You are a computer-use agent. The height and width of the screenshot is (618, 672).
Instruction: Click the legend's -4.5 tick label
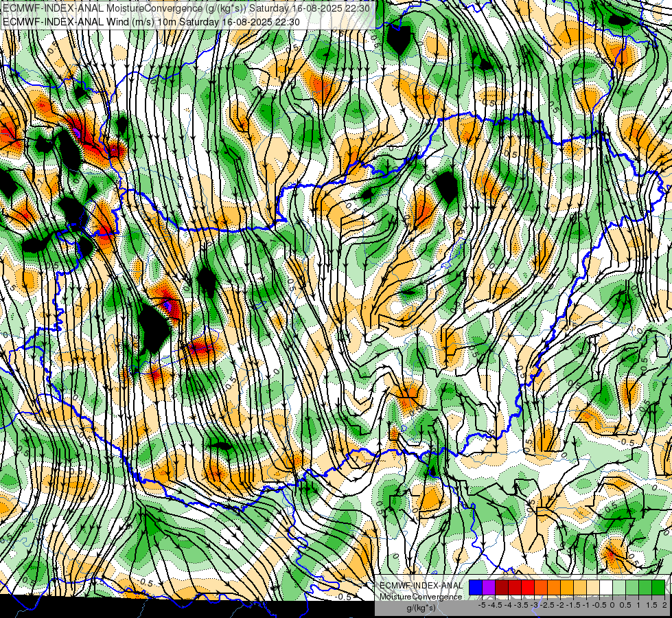[496, 605]
